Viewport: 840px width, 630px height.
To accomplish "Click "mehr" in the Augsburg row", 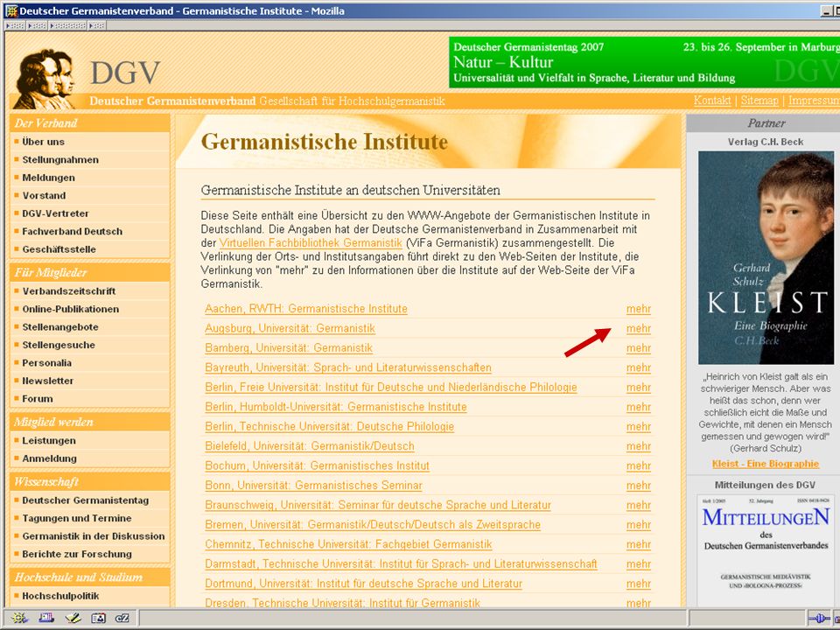I will tap(639, 328).
